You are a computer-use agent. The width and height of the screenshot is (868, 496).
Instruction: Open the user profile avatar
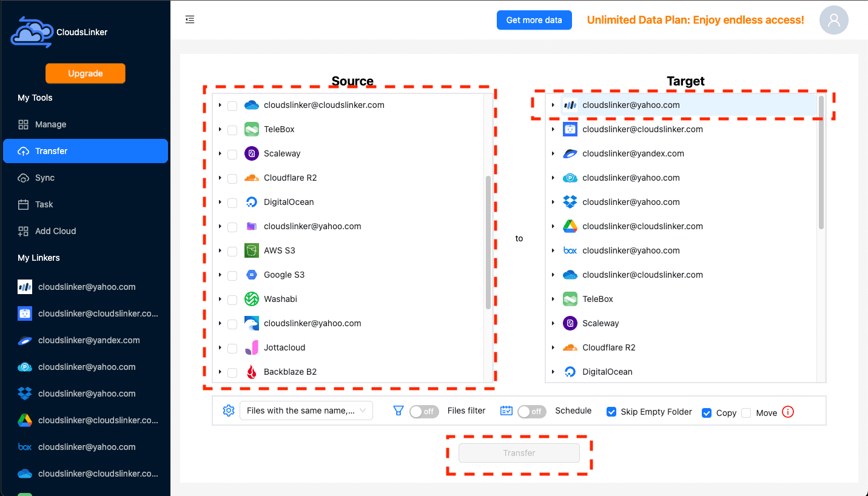point(833,20)
